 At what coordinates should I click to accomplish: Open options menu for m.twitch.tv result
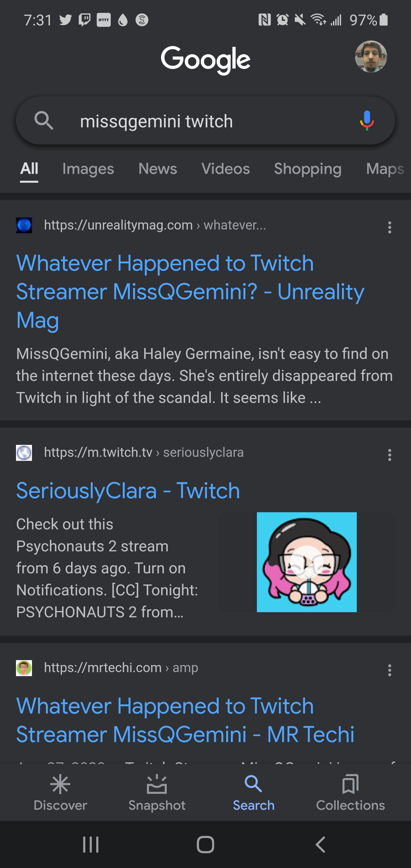click(389, 455)
